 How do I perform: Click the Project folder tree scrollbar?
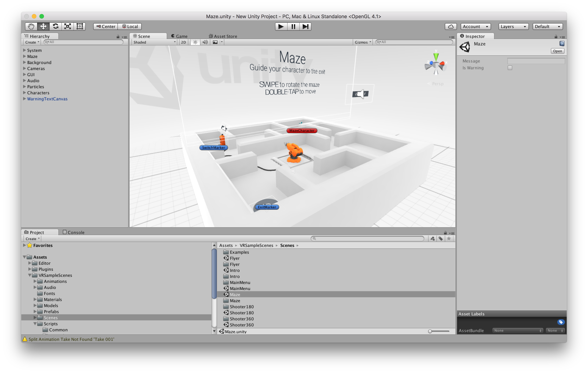pyautogui.click(x=214, y=273)
